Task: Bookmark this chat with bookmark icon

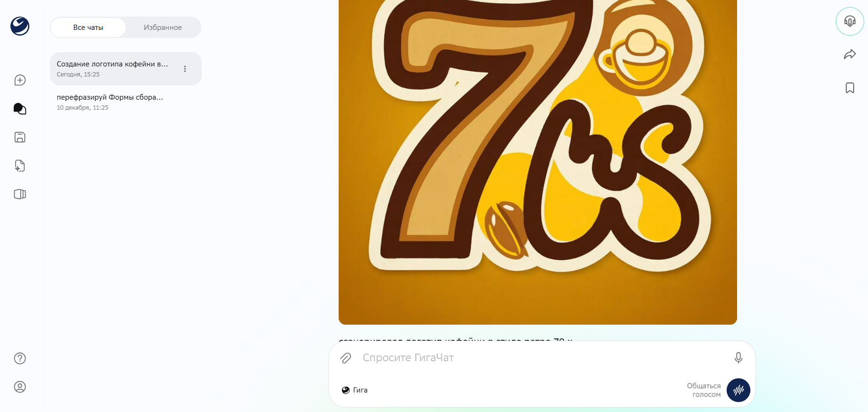Action: pyautogui.click(x=850, y=88)
